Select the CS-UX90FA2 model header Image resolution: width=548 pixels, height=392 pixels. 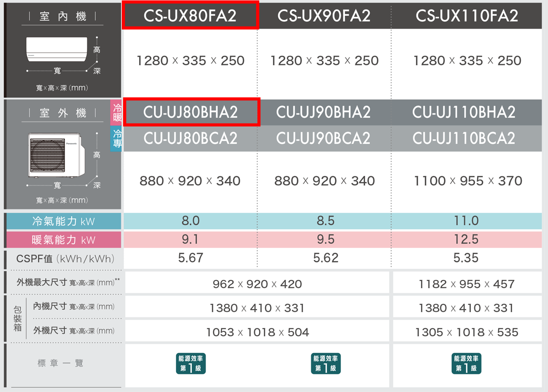pos(324,16)
